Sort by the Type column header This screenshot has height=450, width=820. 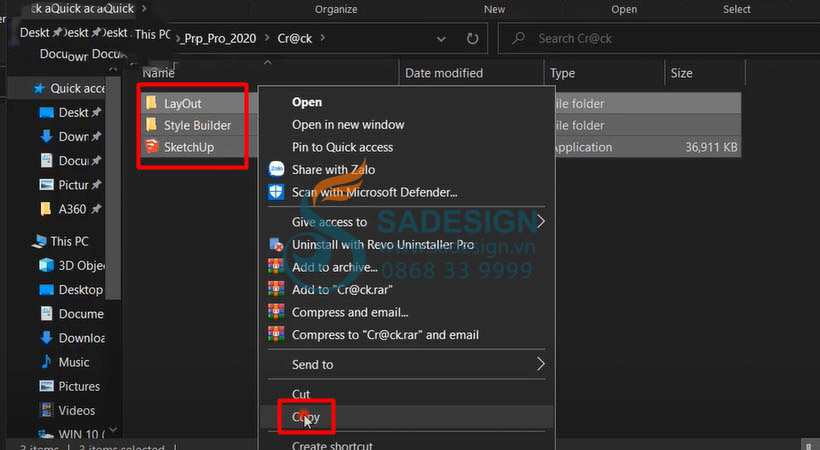click(562, 73)
